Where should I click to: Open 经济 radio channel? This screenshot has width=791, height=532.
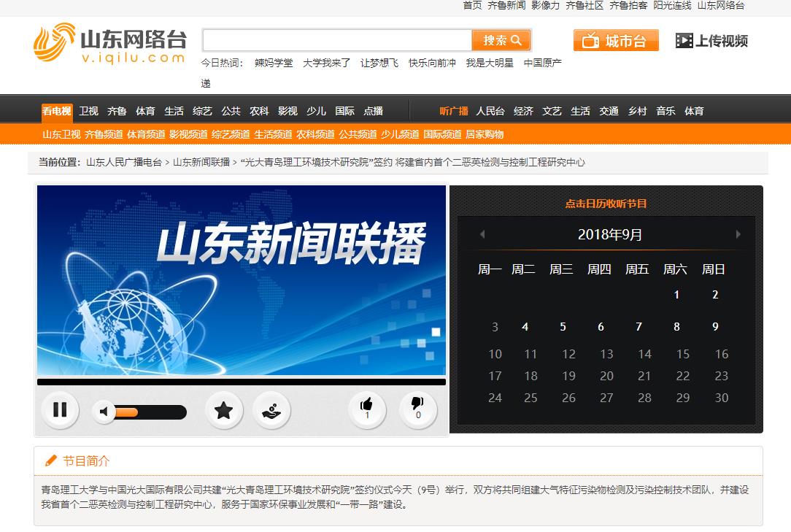pos(523,111)
